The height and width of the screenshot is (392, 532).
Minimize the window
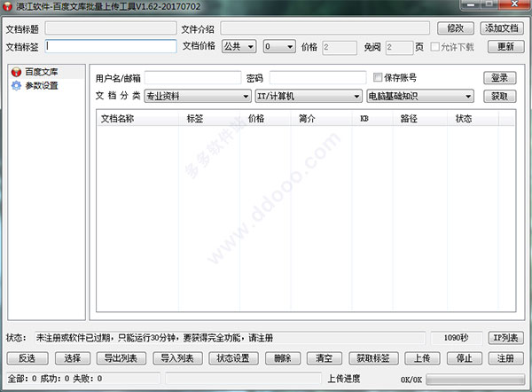[x=471, y=4]
